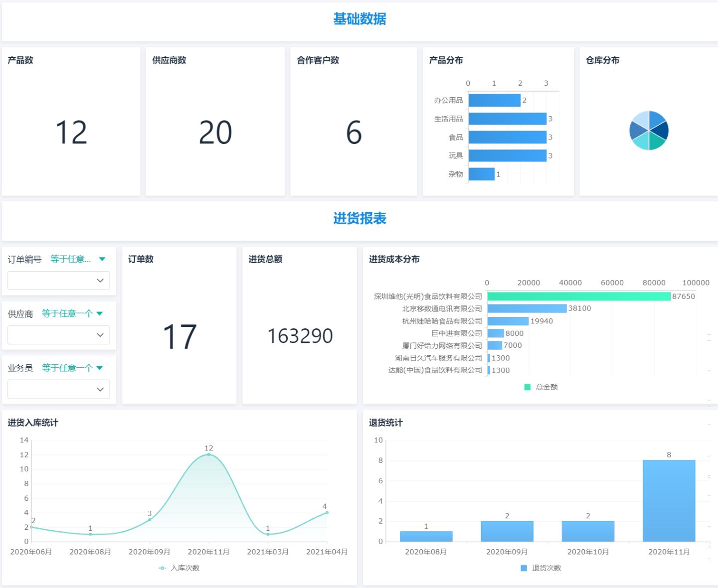This screenshot has width=718, height=588.
Task: Click the 产品数 value 12
Action: click(x=71, y=133)
